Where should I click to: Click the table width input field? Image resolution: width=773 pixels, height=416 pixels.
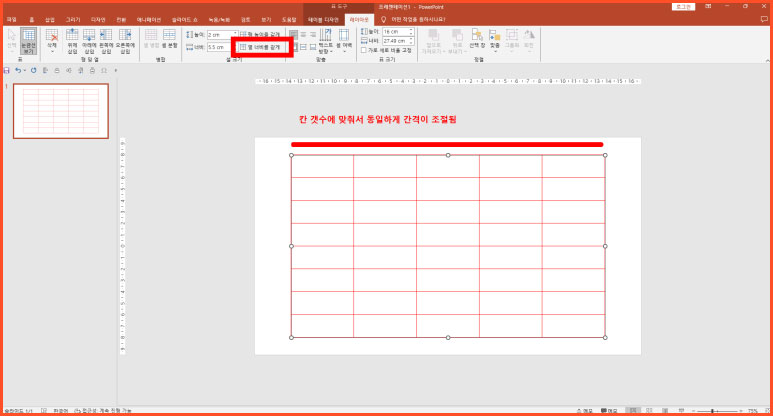point(395,41)
